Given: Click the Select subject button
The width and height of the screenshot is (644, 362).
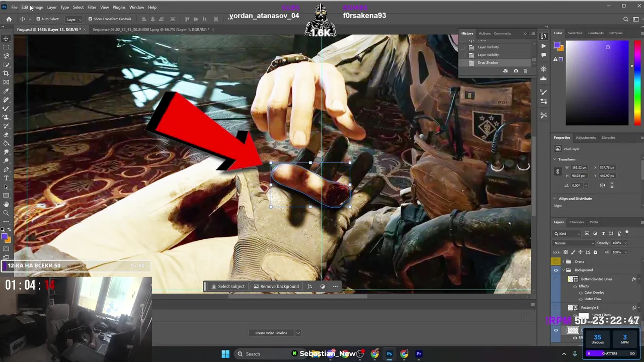Looking at the screenshot, I should coord(228,287).
